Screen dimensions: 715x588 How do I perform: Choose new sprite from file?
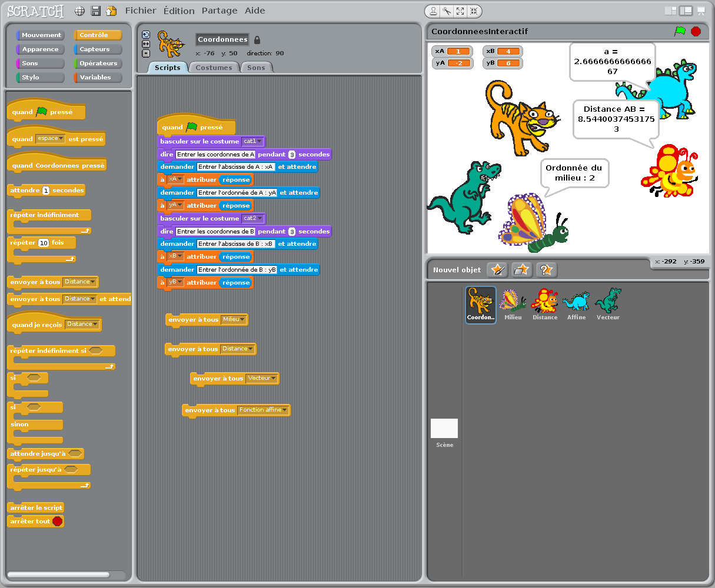point(522,270)
